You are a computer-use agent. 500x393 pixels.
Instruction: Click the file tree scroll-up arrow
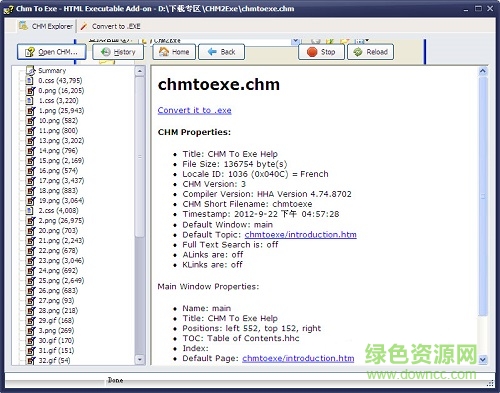pos(140,71)
